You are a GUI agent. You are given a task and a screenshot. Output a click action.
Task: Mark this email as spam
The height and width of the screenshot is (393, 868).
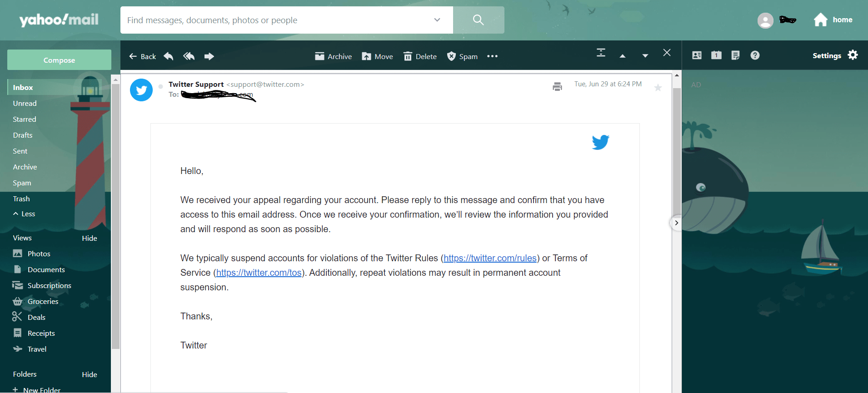462,56
